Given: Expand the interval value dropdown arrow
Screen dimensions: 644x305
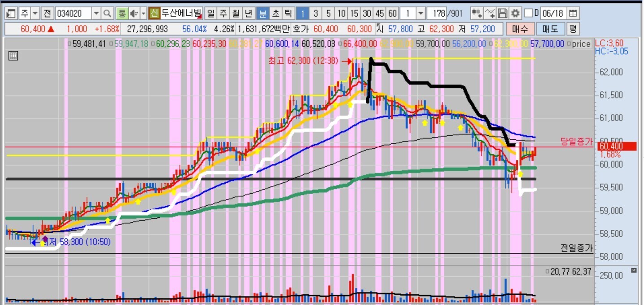Looking at the screenshot, I should tap(421, 13).
